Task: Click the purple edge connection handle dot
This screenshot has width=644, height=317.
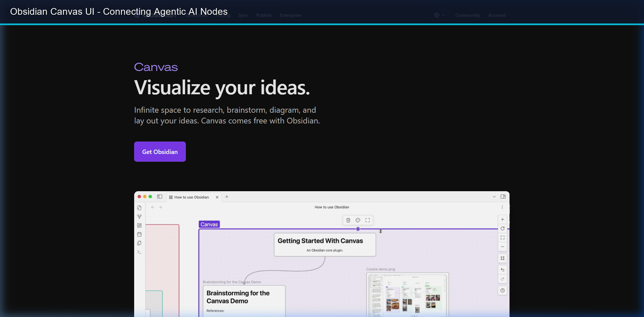Action: pos(358,229)
